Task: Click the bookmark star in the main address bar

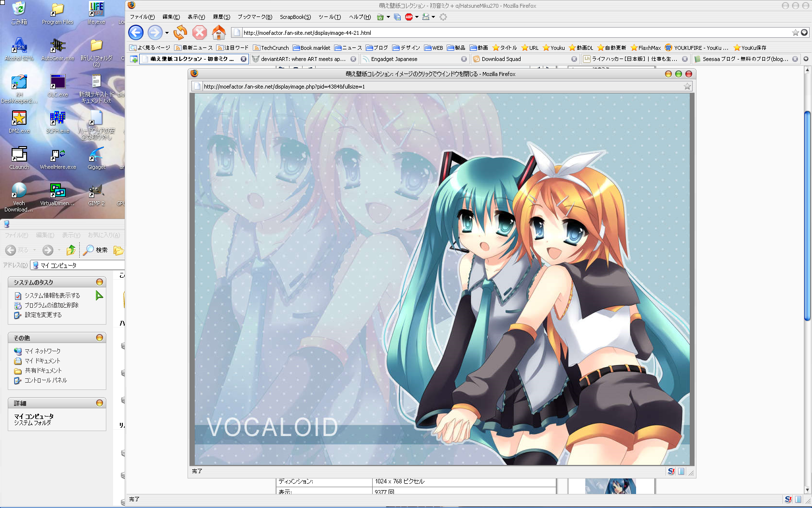Action: click(795, 32)
